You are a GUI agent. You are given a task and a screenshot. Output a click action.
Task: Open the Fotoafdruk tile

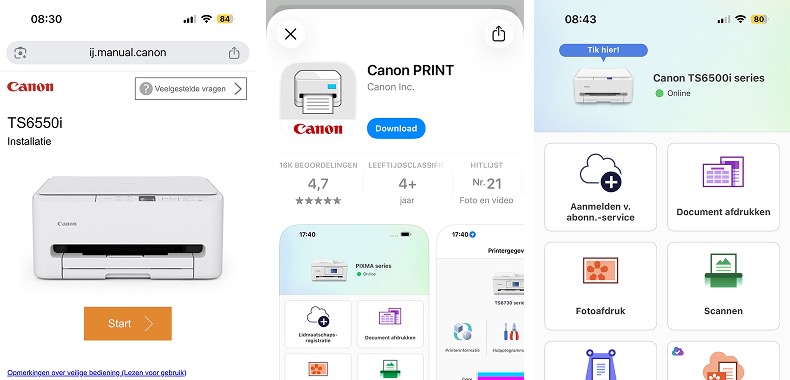pyautogui.click(x=601, y=286)
